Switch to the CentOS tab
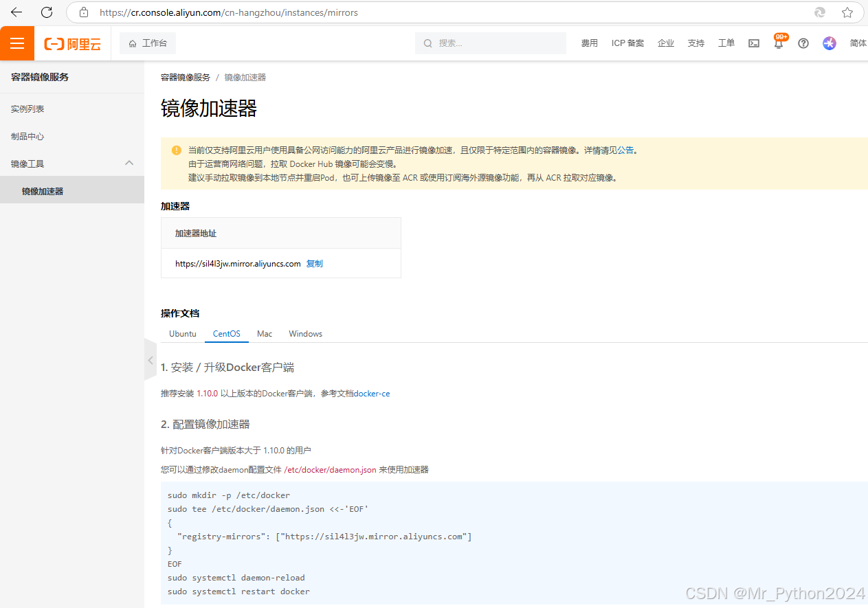 227,334
